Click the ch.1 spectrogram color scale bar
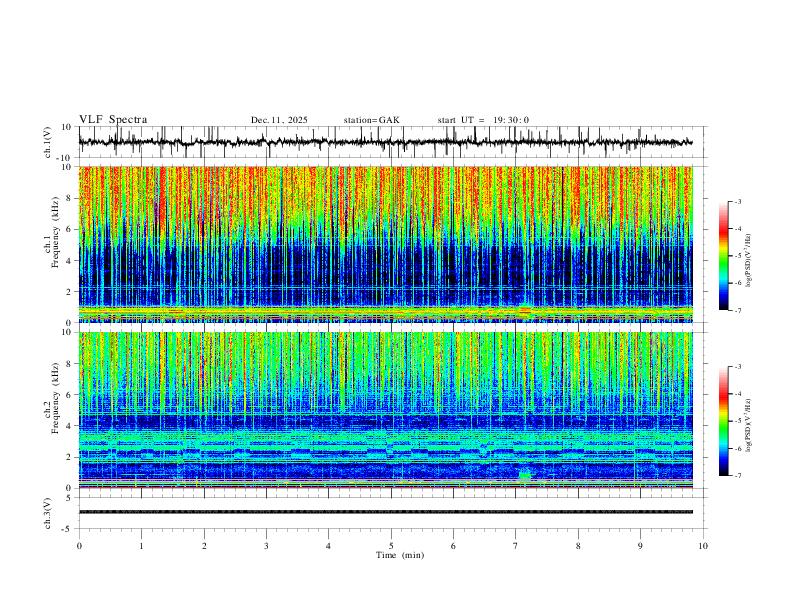Viewport: 792px width, 612px height. 723,255
